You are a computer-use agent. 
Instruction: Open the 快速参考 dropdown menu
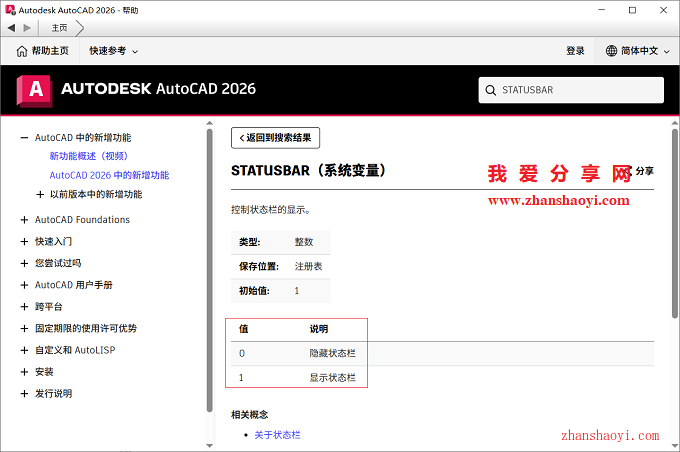114,51
